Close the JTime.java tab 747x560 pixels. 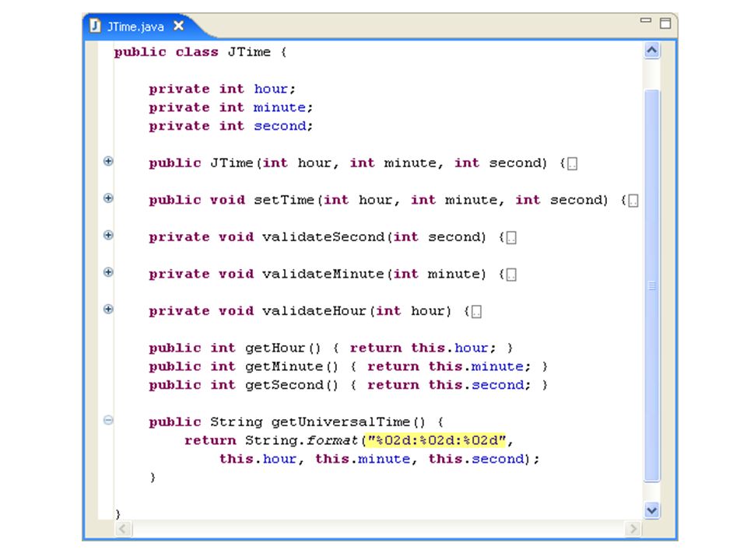coord(179,26)
